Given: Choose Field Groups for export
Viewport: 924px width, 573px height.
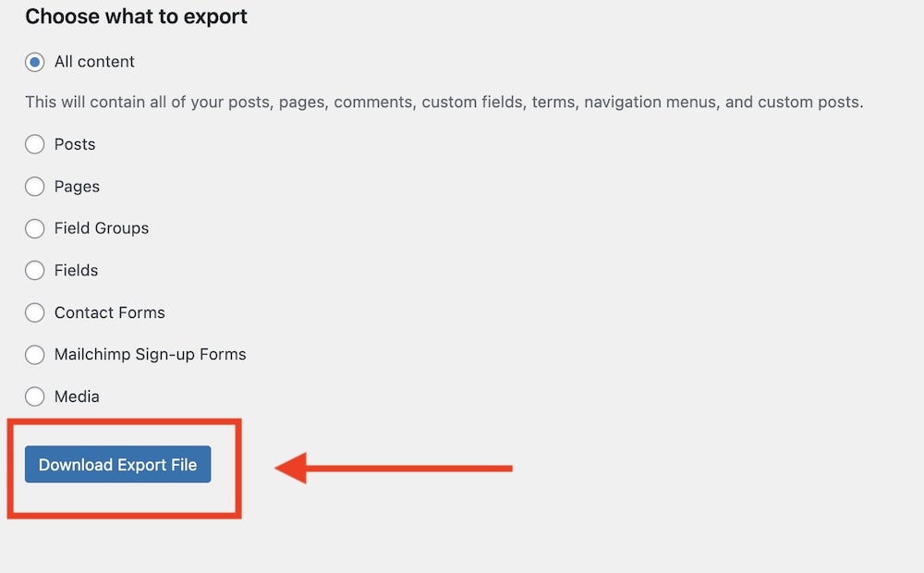Looking at the screenshot, I should tap(34, 228).
